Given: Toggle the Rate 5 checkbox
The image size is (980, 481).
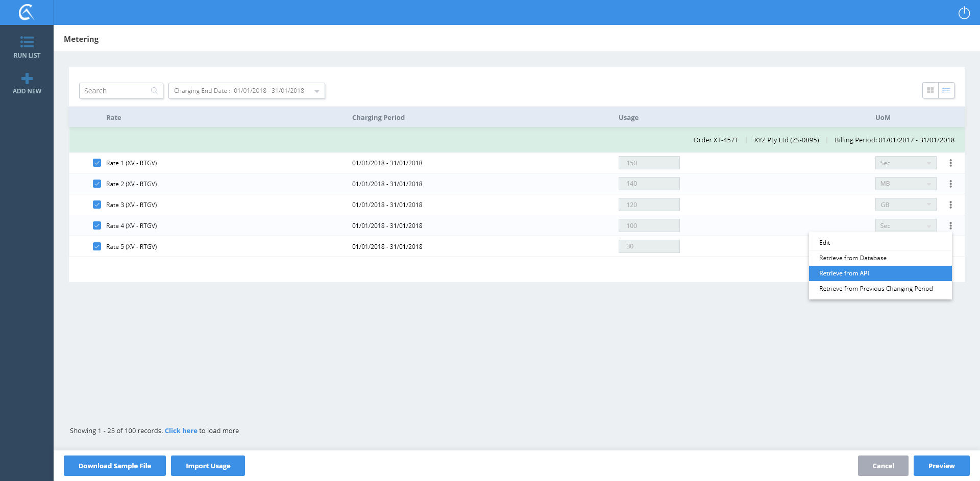Looking at the screenshot, I should click(97, 246).
